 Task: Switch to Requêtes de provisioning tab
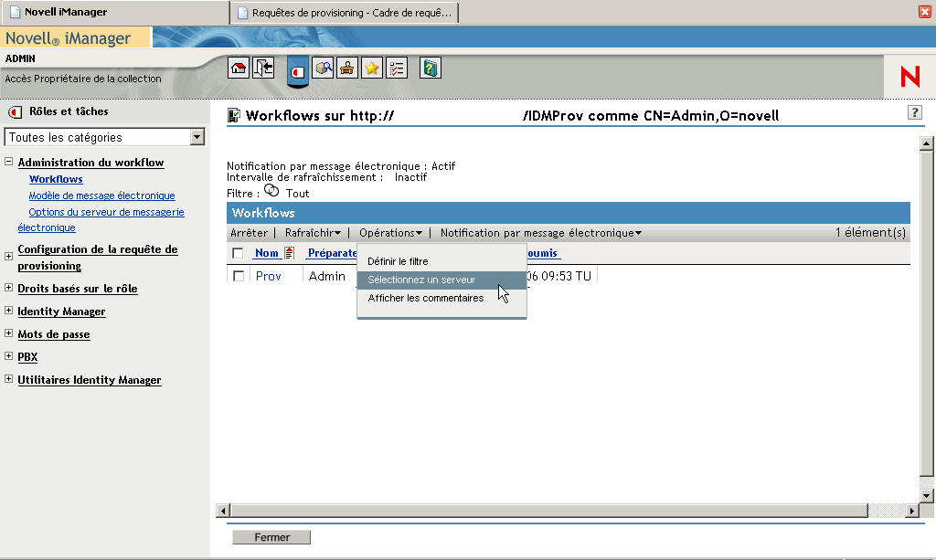[x=345, y=13]
